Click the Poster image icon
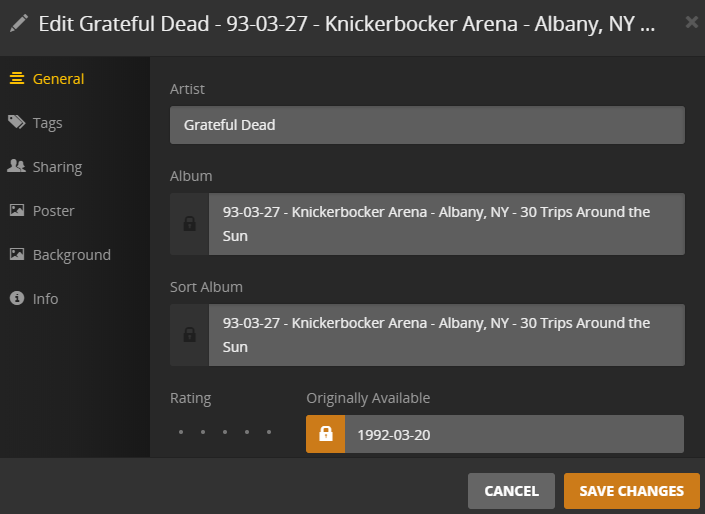Viewport: 705px width, 514px height. (16, 211)
